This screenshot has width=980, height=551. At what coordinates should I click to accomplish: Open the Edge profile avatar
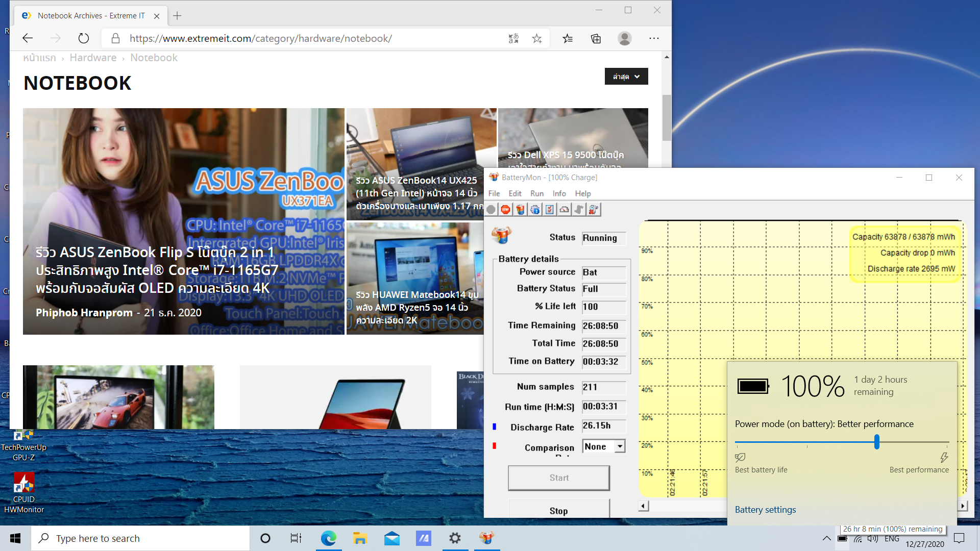pos(625,38)
